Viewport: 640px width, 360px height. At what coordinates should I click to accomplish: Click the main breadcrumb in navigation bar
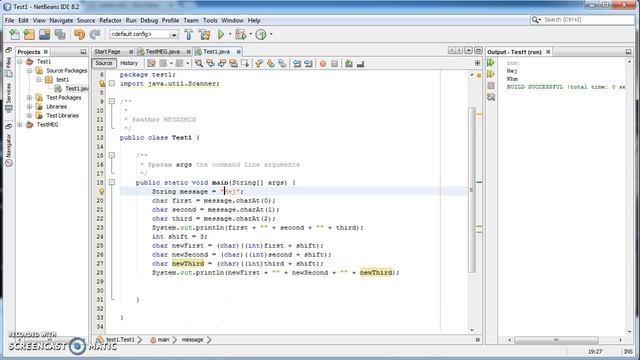[163, 340]
